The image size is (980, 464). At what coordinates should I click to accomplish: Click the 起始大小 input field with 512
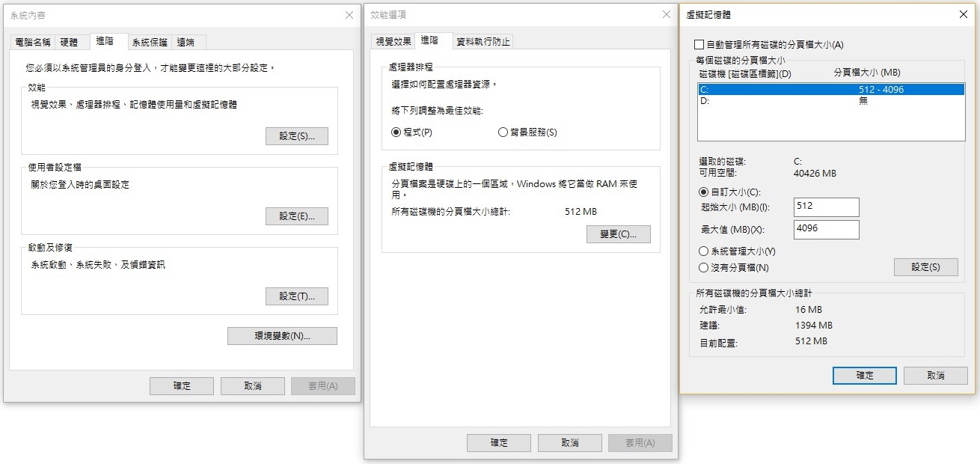(827, 207)
